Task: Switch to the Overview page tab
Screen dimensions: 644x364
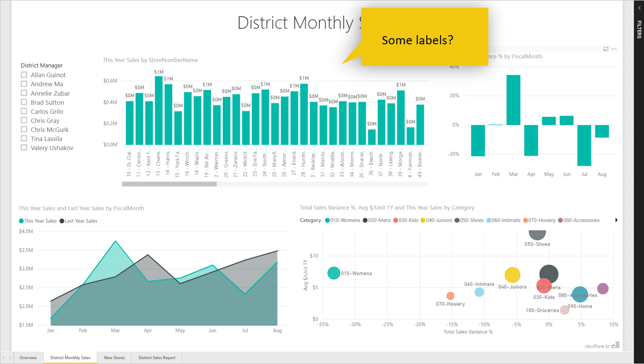Action: point(28,358)
